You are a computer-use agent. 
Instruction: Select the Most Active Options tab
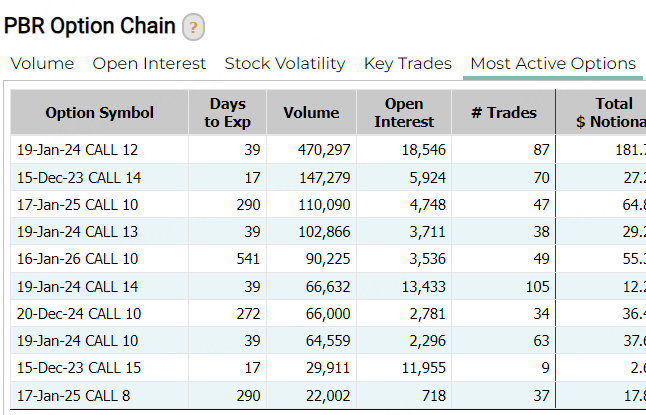pyautogui.click(x=553, y=63)
